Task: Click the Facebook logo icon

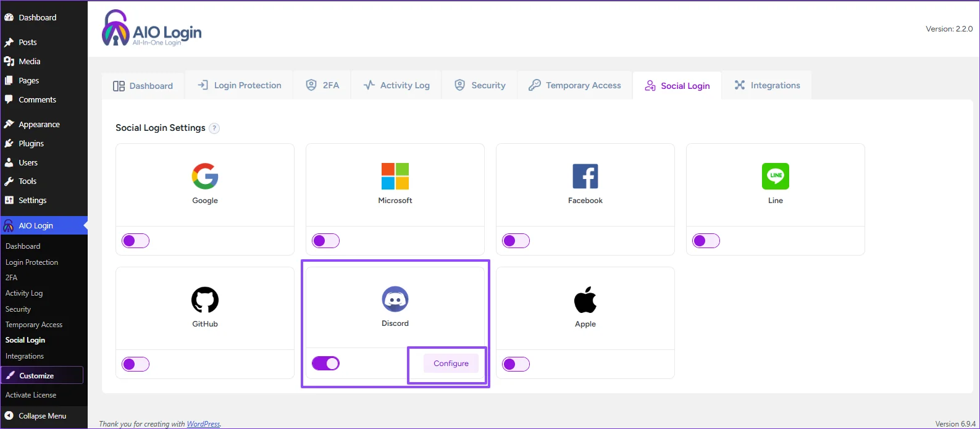Action: [585, 176]
